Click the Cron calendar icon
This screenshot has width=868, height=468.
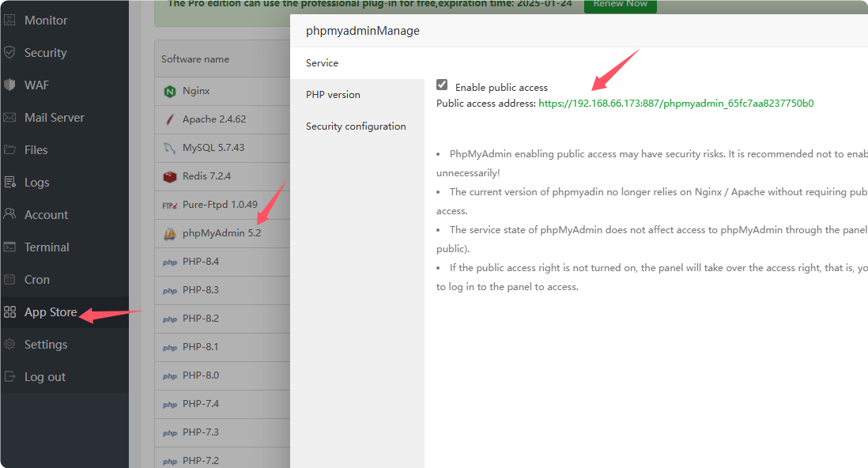(9, 279)
